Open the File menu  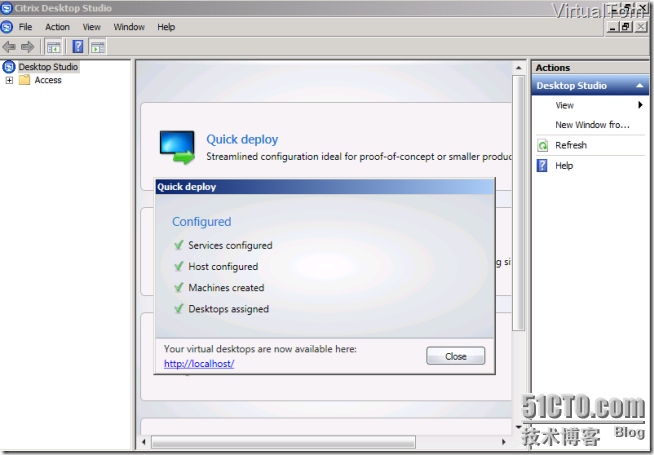pyautogui.click(x=25, y=27)
